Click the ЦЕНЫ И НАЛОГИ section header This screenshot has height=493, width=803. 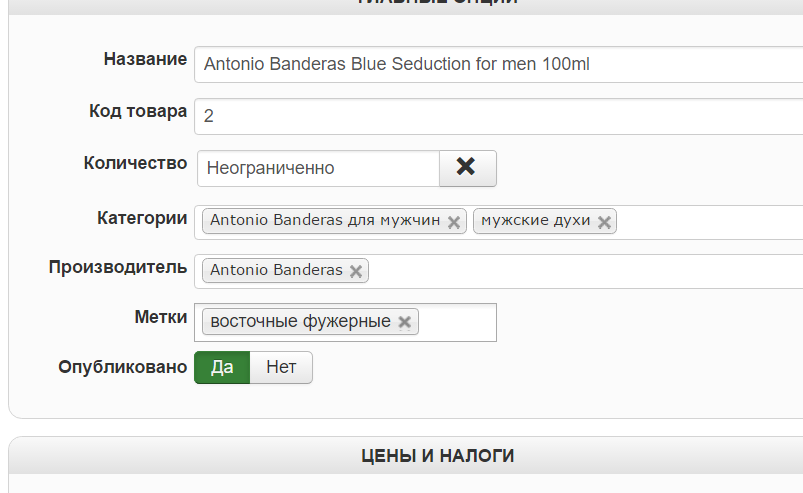click(437, 456)
